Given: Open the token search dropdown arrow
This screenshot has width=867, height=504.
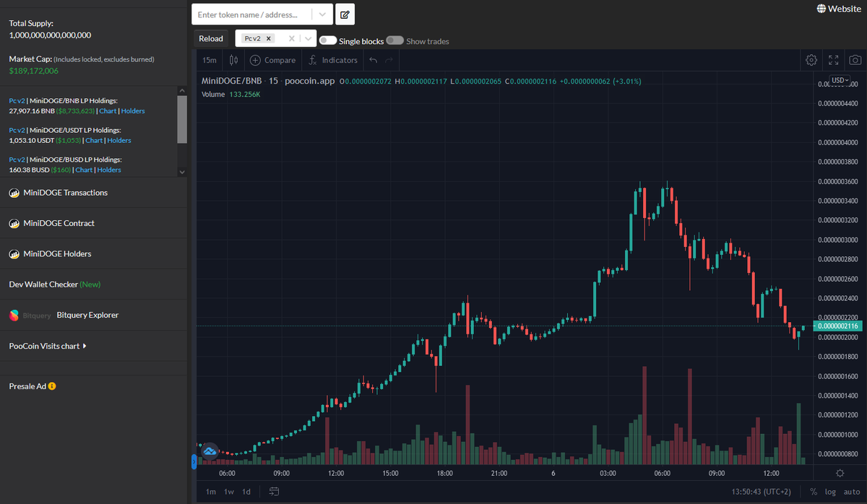Looking at the screenshot, I should (x=323, y=14).
